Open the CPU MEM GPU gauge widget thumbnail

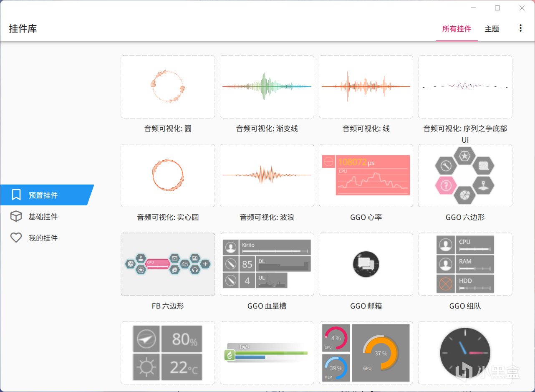[366, 353]
